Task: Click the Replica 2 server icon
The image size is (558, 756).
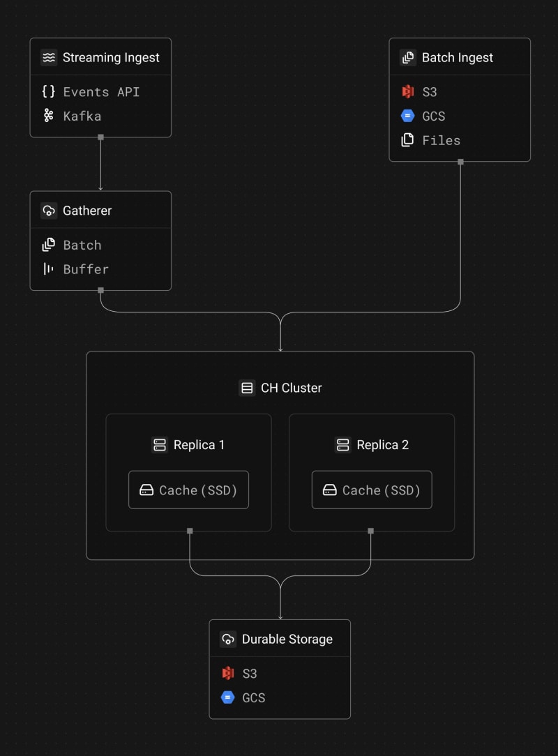Action: (342, 445)
